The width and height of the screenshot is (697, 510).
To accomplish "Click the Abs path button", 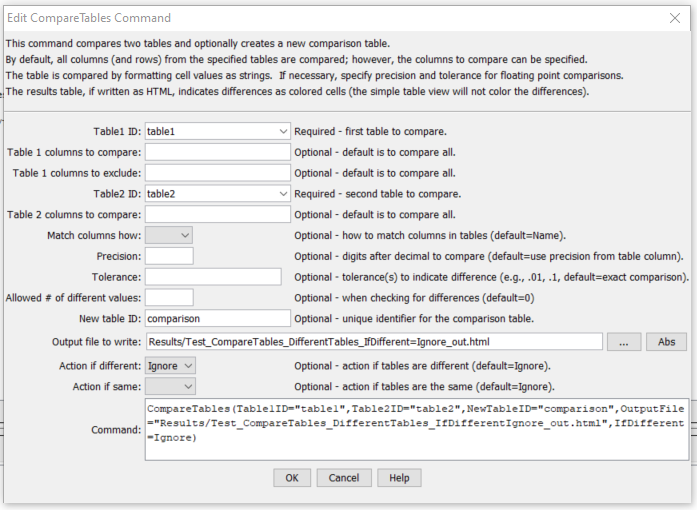I will tap(666, 342).
